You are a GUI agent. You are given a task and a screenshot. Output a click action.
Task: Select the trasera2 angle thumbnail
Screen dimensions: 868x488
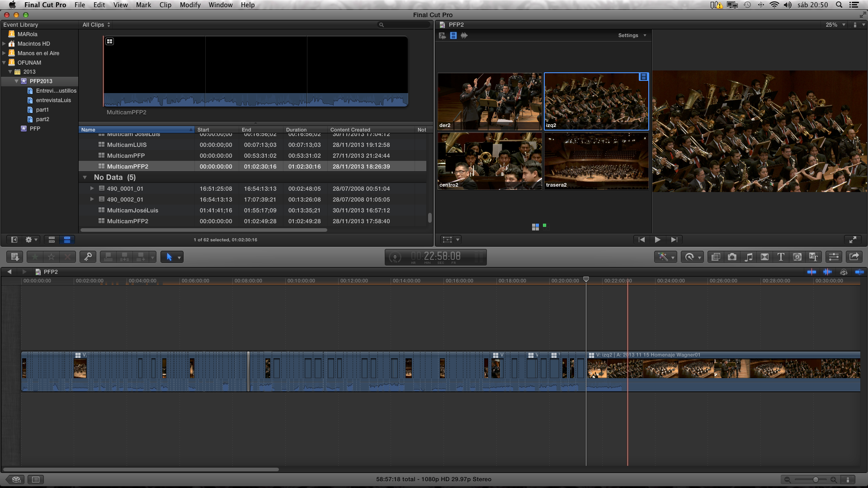pyautogui.click(x=596, y=161)
